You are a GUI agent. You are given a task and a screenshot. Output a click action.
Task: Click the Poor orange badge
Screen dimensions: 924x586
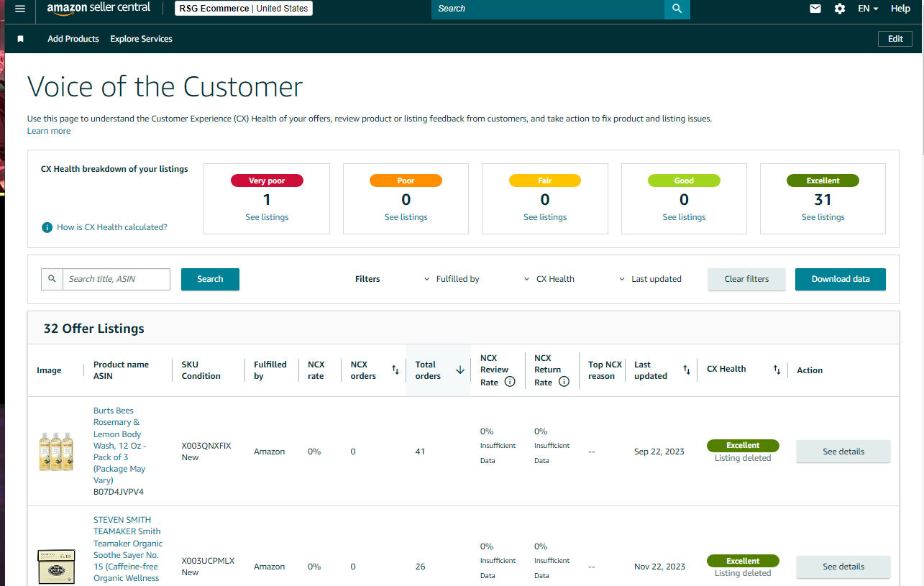406,180
